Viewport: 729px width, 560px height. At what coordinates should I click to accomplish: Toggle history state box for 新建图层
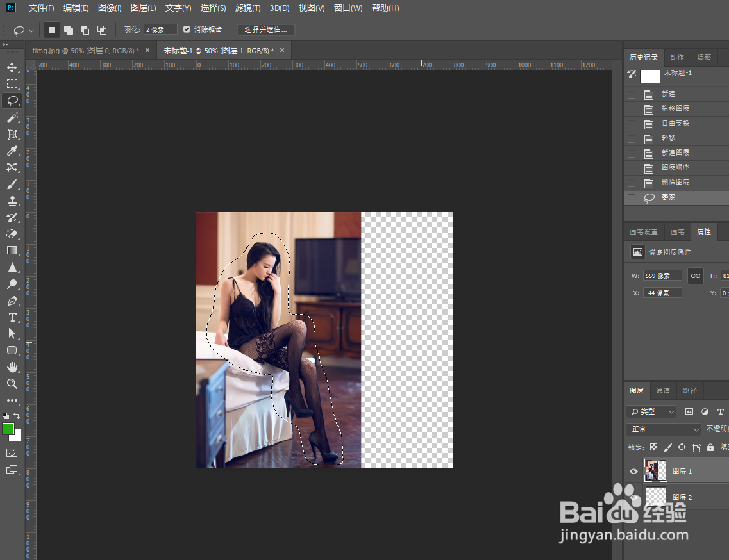(632, 153)
